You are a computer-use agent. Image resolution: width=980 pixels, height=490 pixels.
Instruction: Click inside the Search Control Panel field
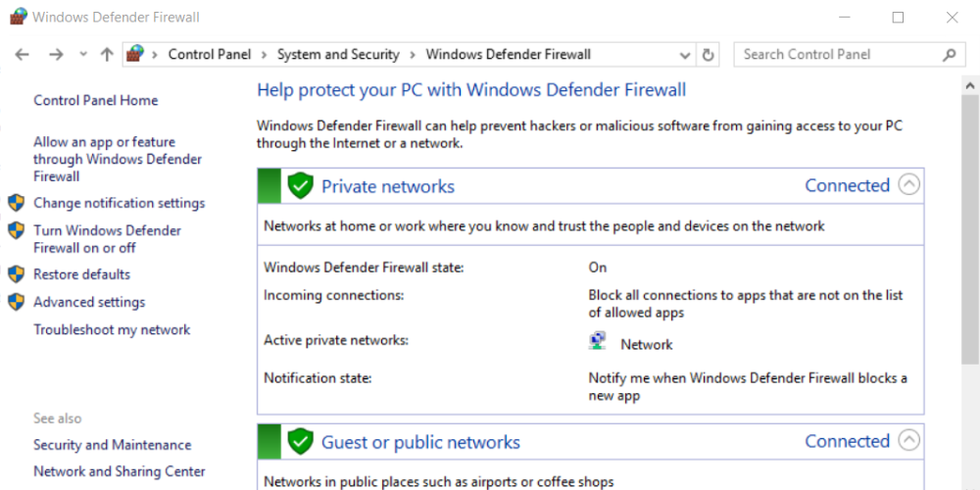(838, 55)
